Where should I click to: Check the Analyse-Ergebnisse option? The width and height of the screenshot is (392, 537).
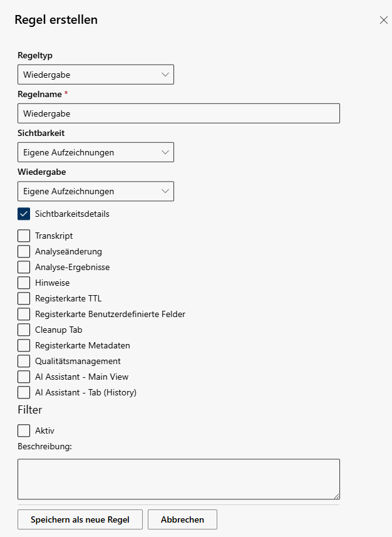pyautogui.click(x=24, y=267)
